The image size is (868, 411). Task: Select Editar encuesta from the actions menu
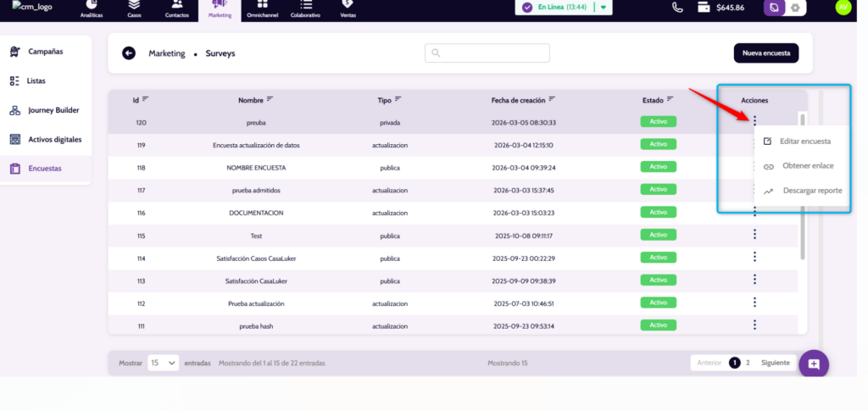[x=804, y=142]
